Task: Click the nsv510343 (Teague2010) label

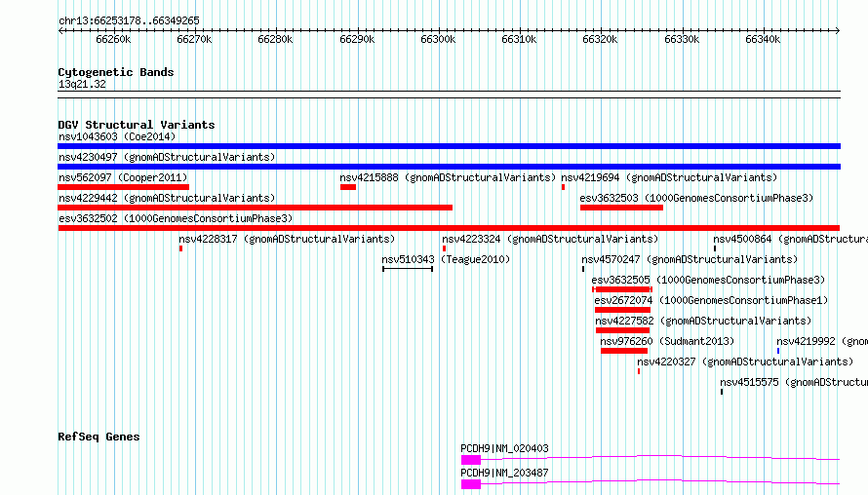Action: point(446,259)
